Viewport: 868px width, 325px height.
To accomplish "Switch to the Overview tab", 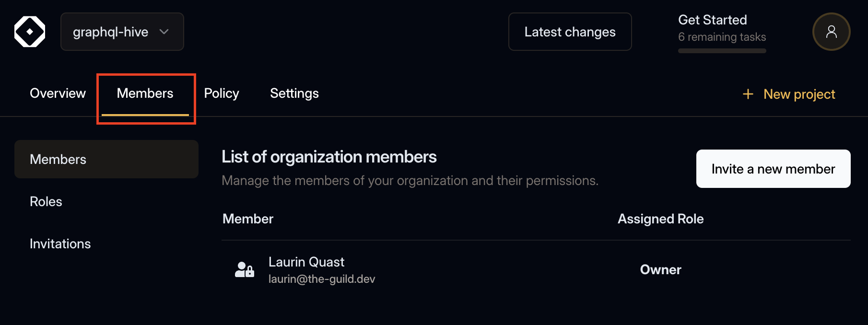I will (58, 93).
